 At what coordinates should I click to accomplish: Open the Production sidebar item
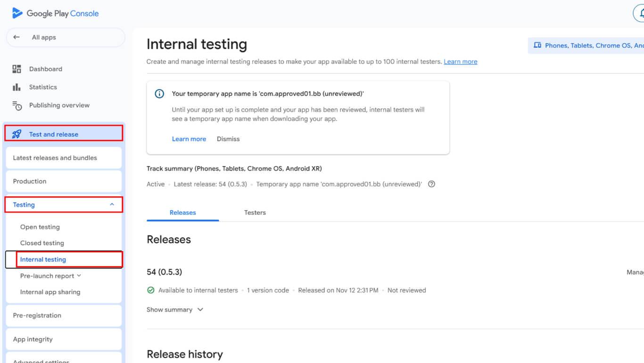pos(30,181)
